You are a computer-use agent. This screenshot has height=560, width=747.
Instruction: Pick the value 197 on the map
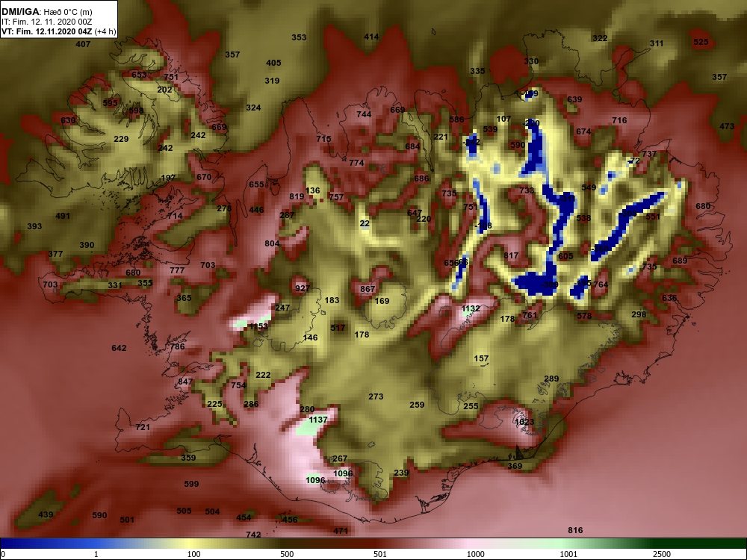pyautogui.click(x=168, y=178)
